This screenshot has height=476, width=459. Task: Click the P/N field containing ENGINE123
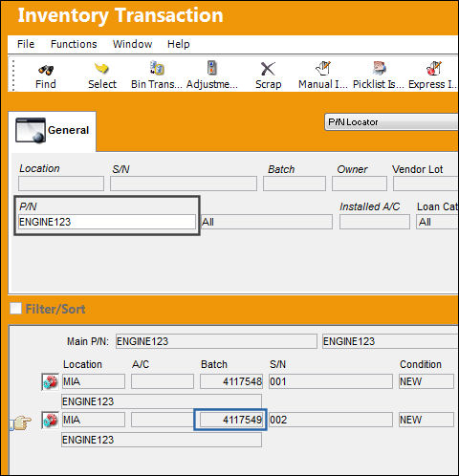point(107,222)
